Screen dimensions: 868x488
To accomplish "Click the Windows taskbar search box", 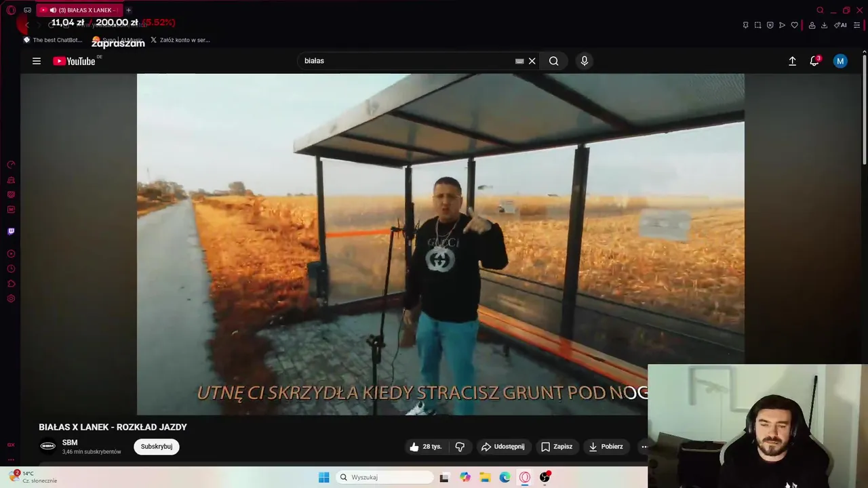I will pos(385,477).
